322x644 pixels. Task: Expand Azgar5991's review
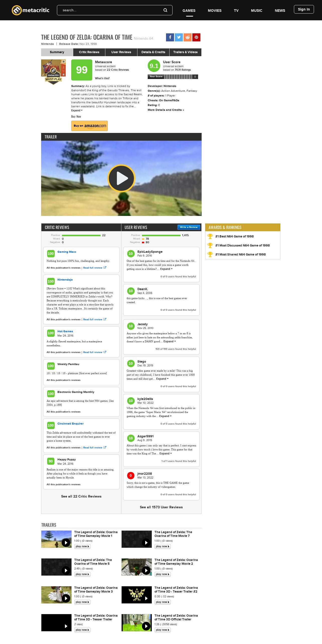click(x=166, y=453)
